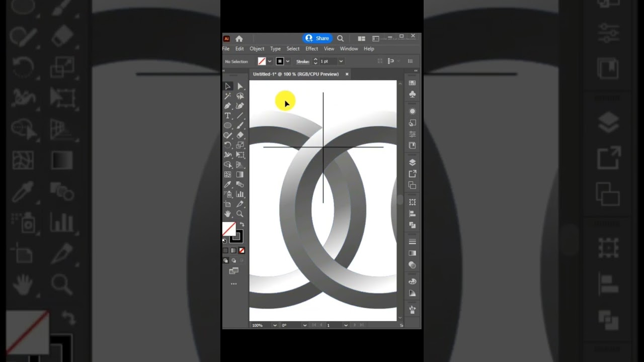Screen dimensions: 644x362
Task: Set None fill mode below swatches
Action: pos(242,250)
